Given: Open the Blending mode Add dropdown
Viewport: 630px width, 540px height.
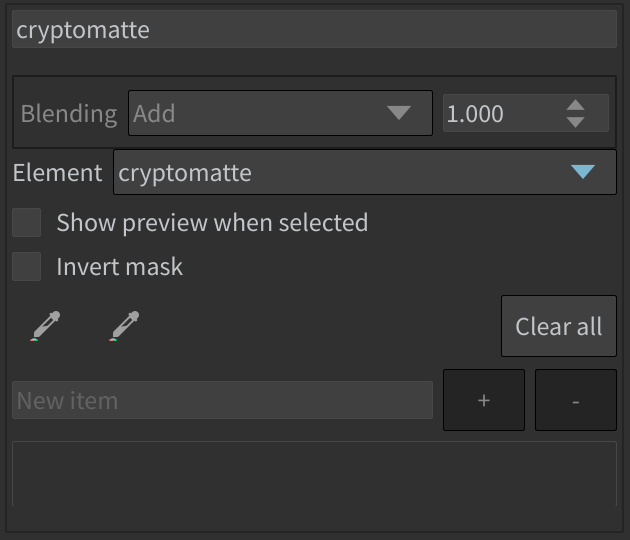Looking at the screenshot, I should pyautogui.click(x=280, y=113).
